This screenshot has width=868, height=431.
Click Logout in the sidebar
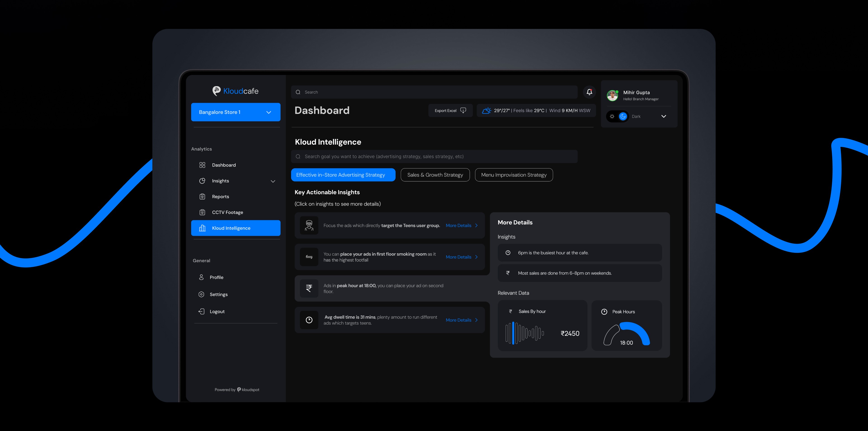(217, 312)
